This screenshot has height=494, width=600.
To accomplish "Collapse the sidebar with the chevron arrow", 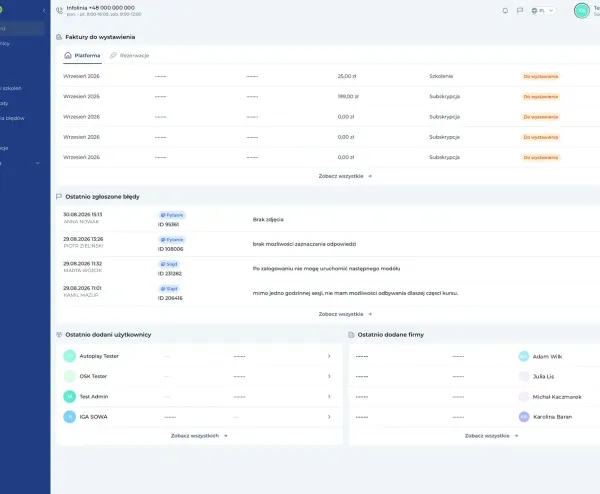I will click(44, 11).
